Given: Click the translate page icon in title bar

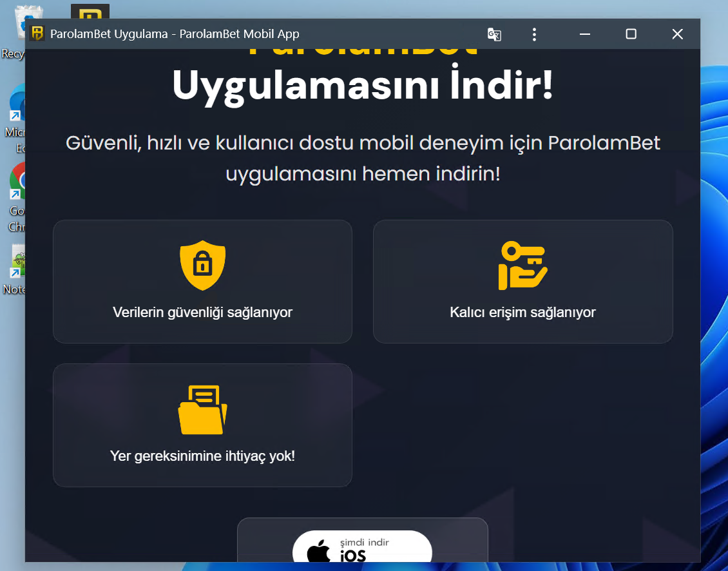Looking at the screenshot, I should point(494,34).
